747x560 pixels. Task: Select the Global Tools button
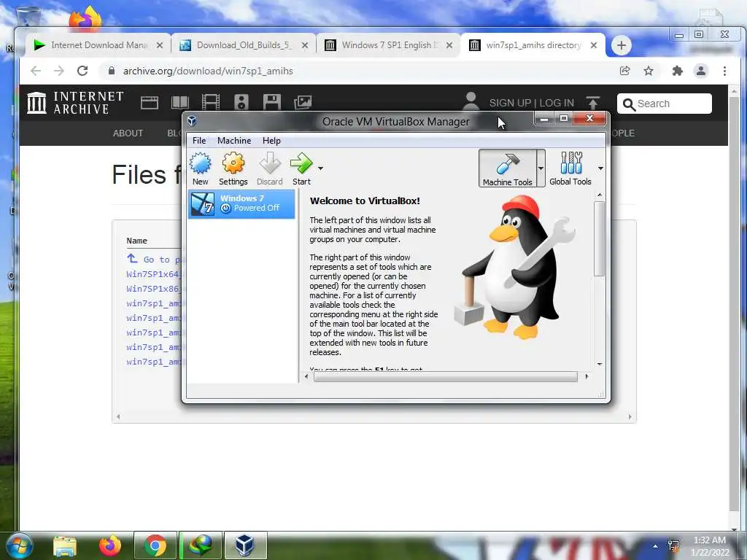570,168
